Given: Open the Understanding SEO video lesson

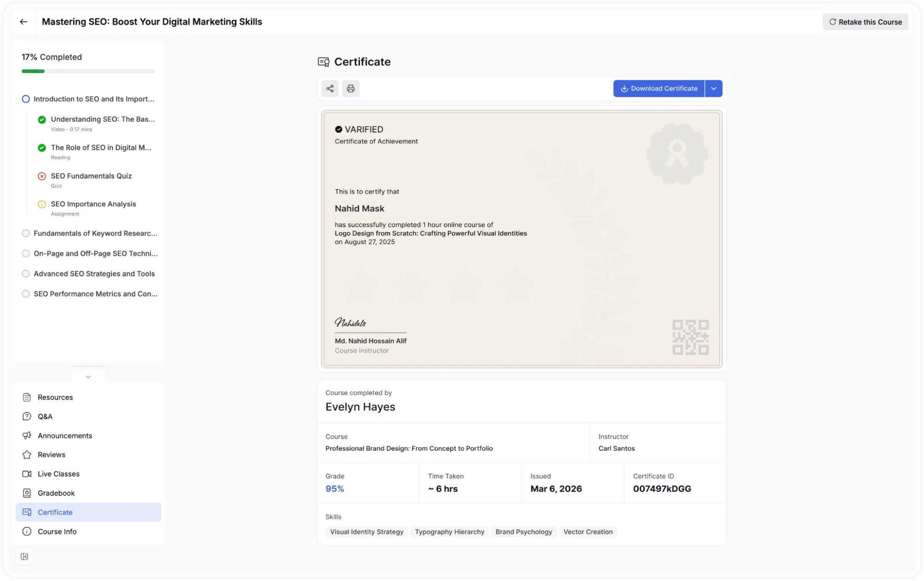Looking at the screenshot, I should 97,123.
